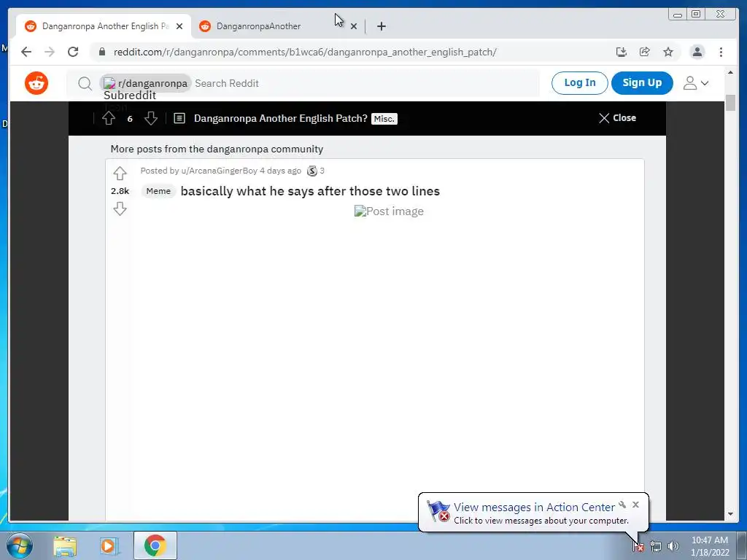The image size is (747, 560).
Task: Downvote the 2.8k meme post
Action: [x=120, y=209]
